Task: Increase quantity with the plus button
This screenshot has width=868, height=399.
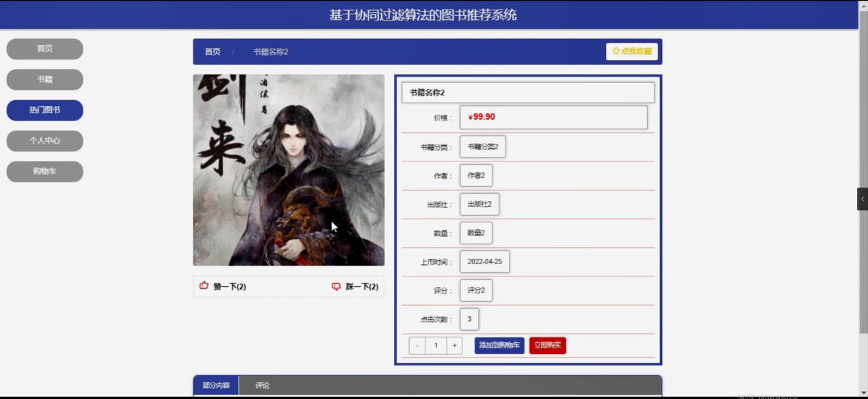Action: 455,346
